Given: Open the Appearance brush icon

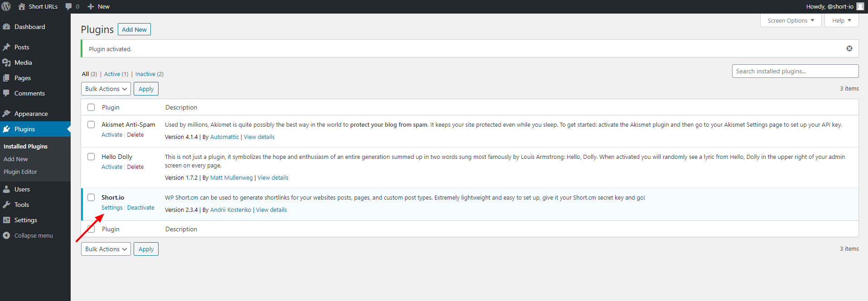Looking at the screenshot, I should 6,114.
